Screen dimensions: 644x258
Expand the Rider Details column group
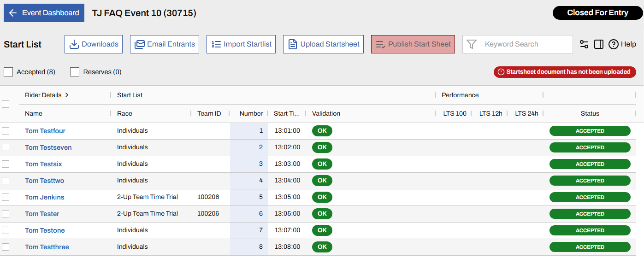pyautogui.click(x=67, y=95)
